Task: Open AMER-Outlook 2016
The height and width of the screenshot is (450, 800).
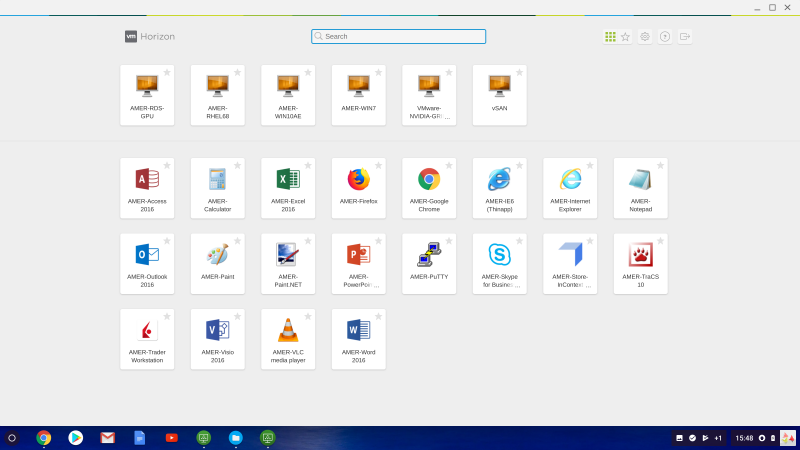Action: click(x=147, y=255)
